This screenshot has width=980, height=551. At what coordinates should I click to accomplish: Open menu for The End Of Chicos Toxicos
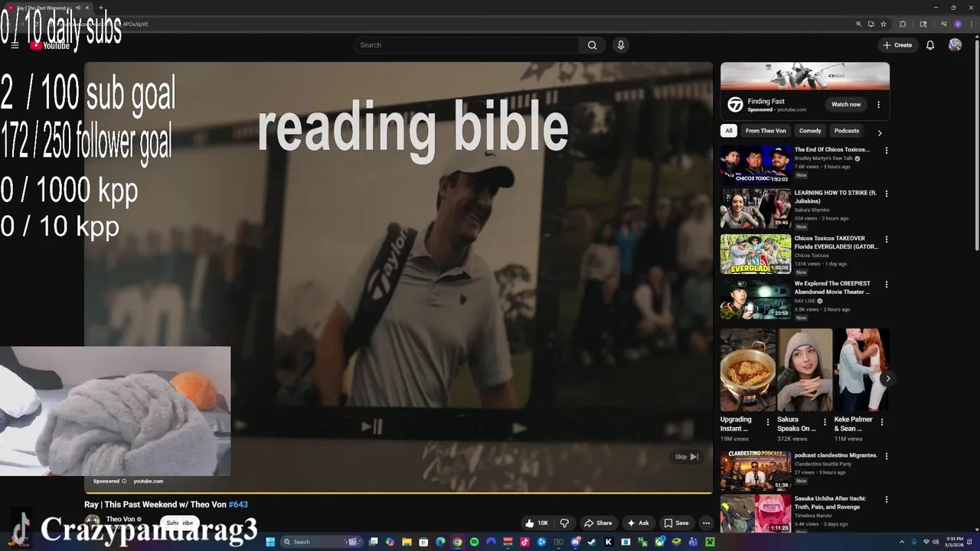point(887,151)
